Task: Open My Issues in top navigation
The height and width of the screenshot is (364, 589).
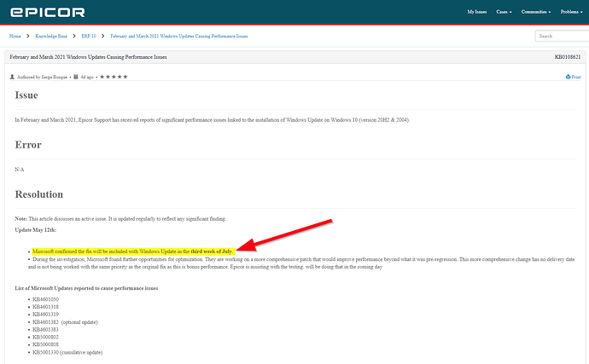Action: pyautogui.click(x=476, y=12)
